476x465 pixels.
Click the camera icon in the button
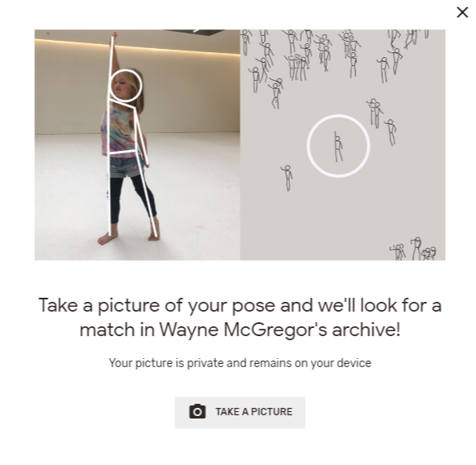(197, 412)
